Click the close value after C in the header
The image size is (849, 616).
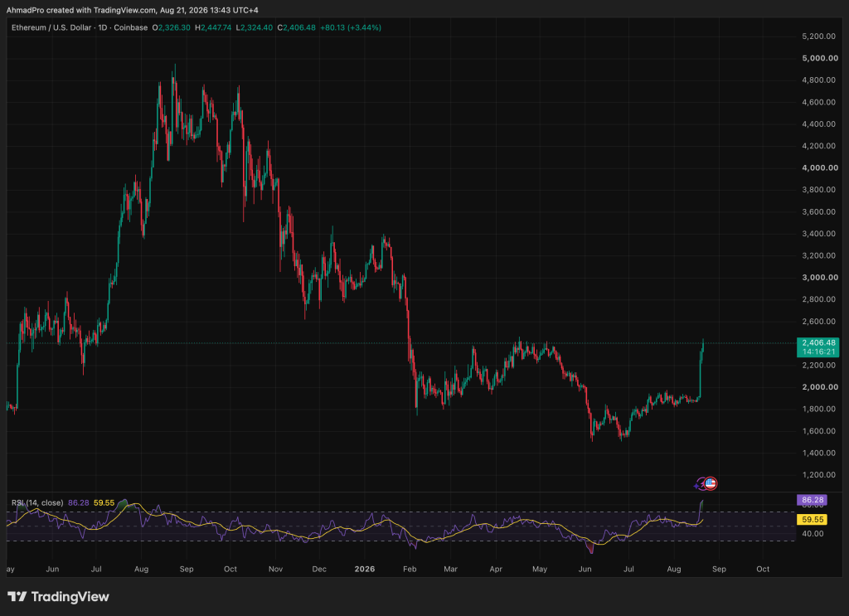tap(298, 27)
